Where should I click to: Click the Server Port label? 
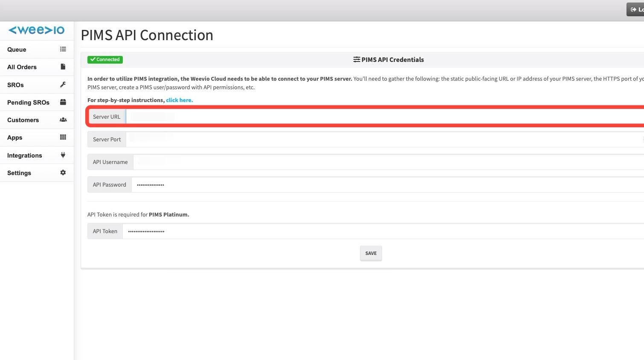coord(107,139)
